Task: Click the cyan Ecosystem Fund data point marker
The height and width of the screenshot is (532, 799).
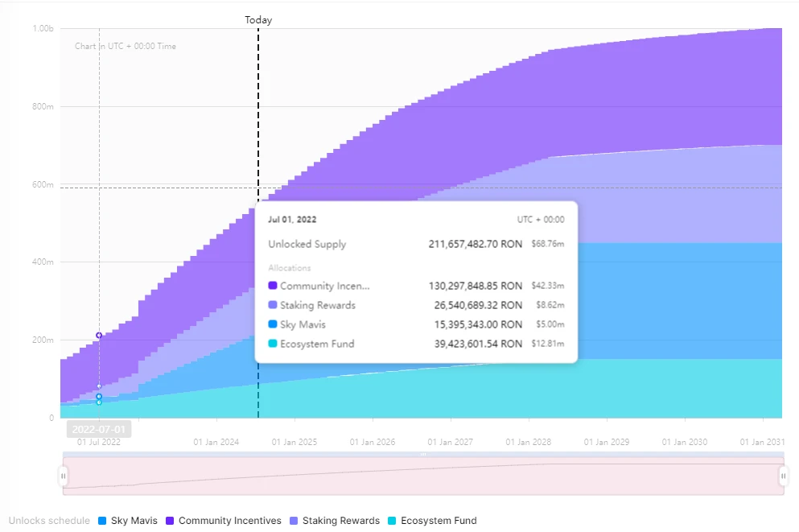Action: click(x=99, y=402)
